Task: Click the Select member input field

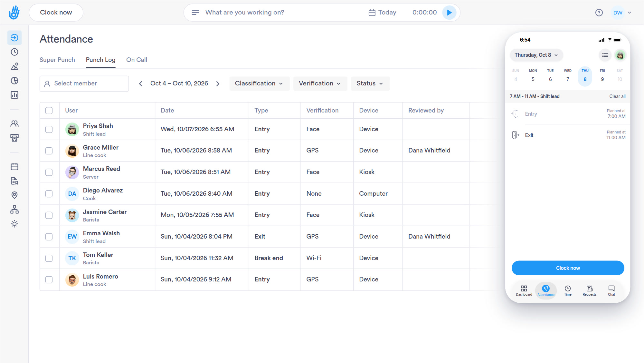Action: click(84, 83)
